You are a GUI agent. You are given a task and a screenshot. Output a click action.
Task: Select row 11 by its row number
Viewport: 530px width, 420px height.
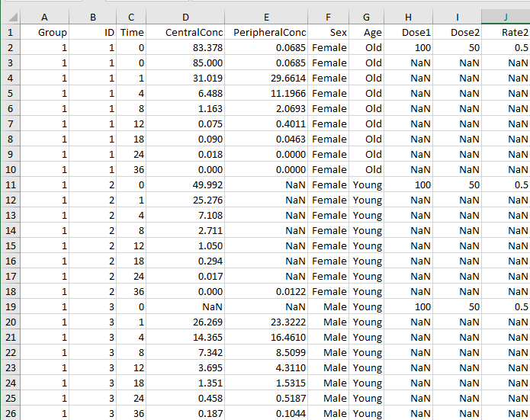click(10, 185)
